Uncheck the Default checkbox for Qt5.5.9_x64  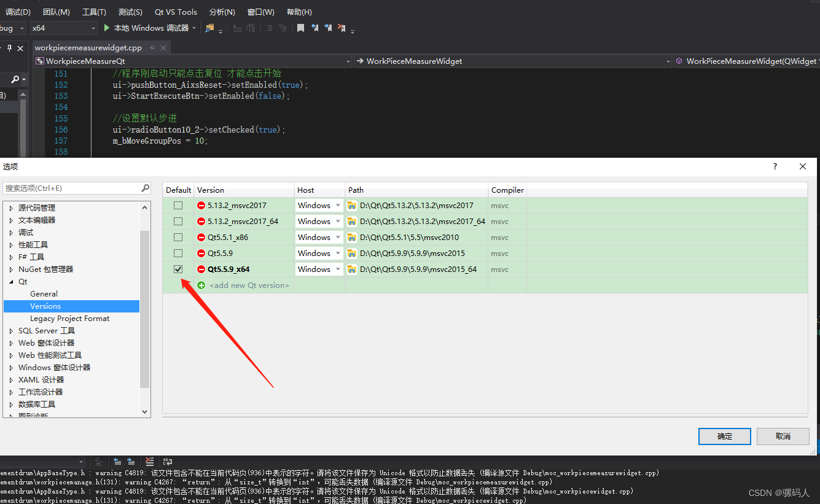coord(178,269)
